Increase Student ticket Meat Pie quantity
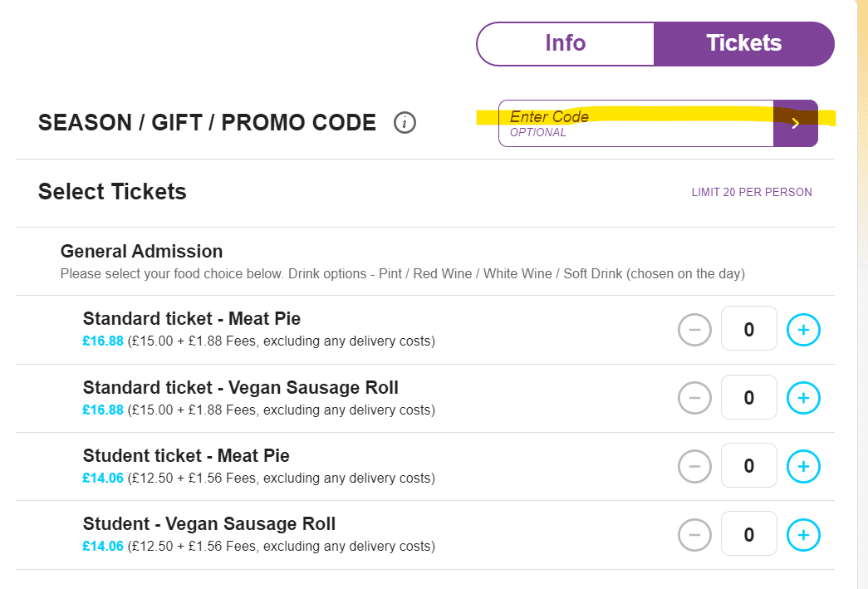The image size is (868, 589). tap(803, 466)
